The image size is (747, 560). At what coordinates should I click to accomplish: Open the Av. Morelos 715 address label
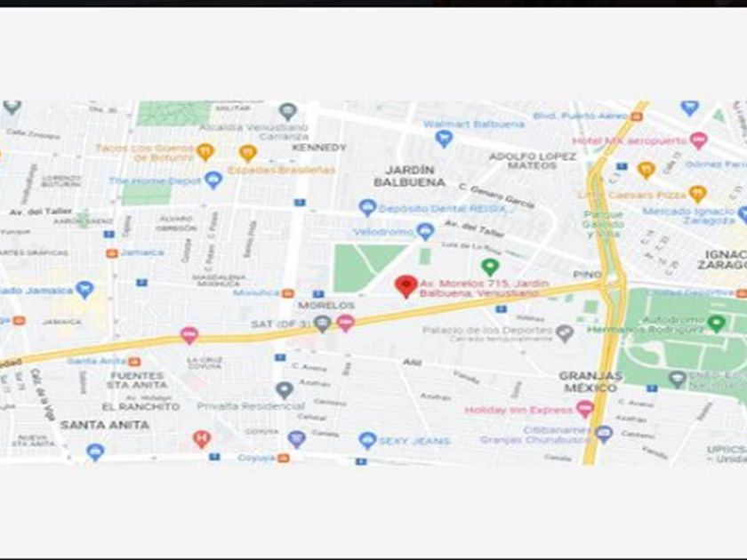(484, 288)
